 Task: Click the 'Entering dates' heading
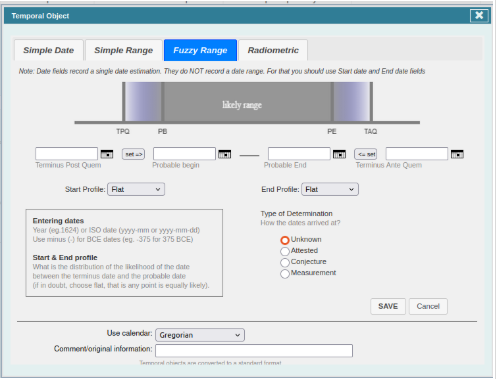click(58, 221)
